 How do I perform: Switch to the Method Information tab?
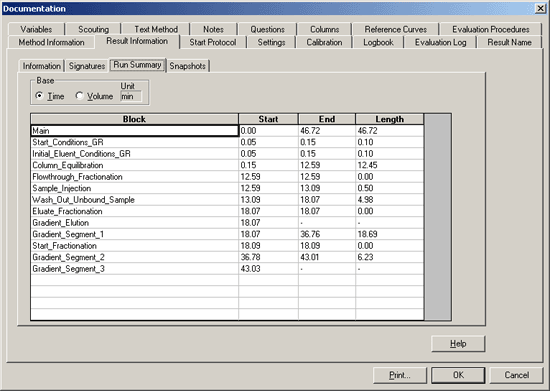[x=51, y=42]
